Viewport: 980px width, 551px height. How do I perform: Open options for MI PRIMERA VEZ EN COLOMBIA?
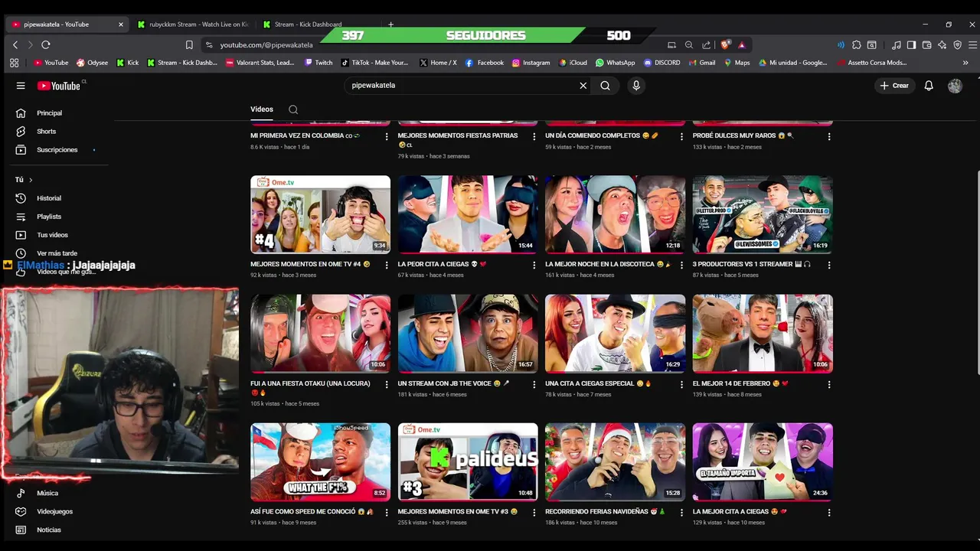coord(387,137)
